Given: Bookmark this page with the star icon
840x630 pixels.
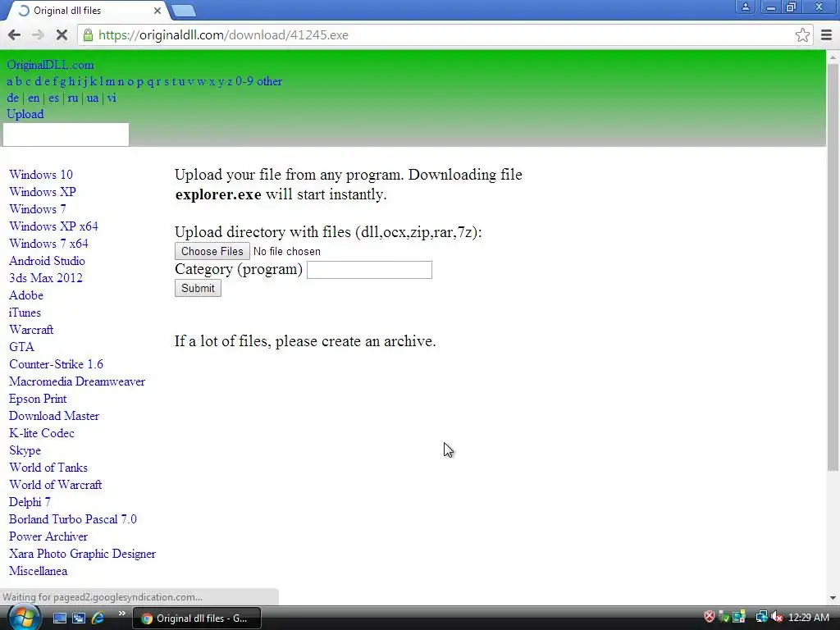Looking at the screenshot, I should click(x=802, y=34).
